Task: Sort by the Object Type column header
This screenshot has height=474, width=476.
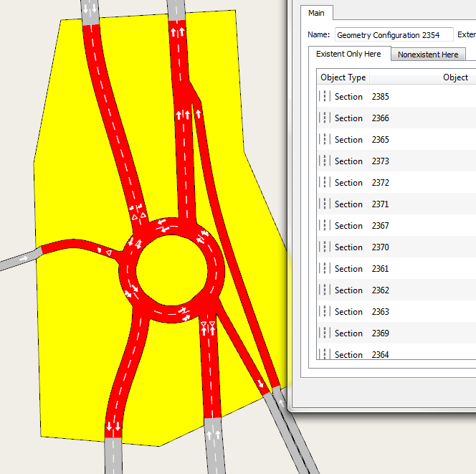Action: coord(343,77)
